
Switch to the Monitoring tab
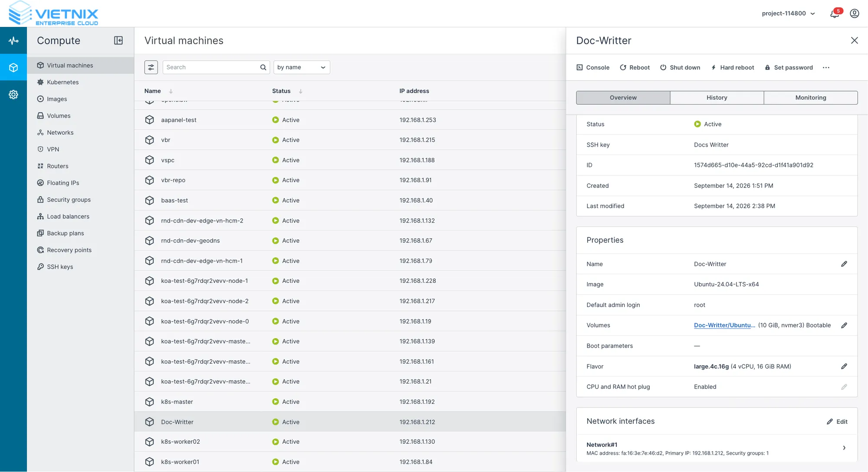[811, 98]
